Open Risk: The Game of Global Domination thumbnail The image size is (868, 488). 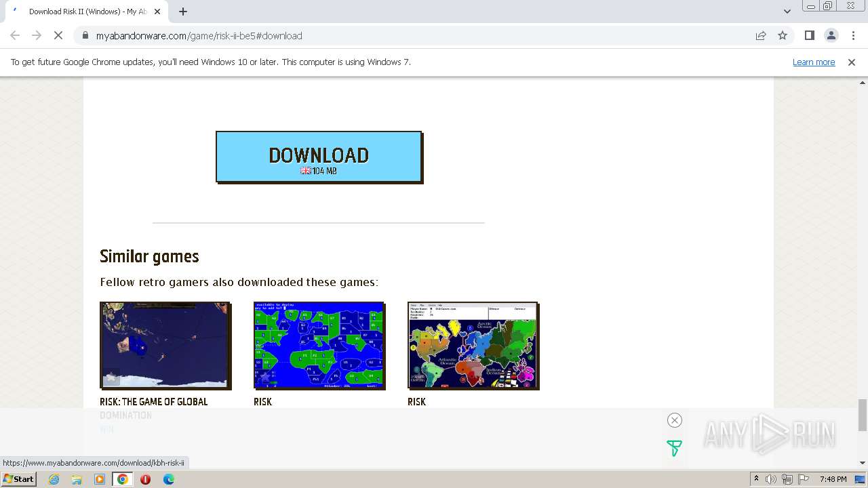coord(165,345)
